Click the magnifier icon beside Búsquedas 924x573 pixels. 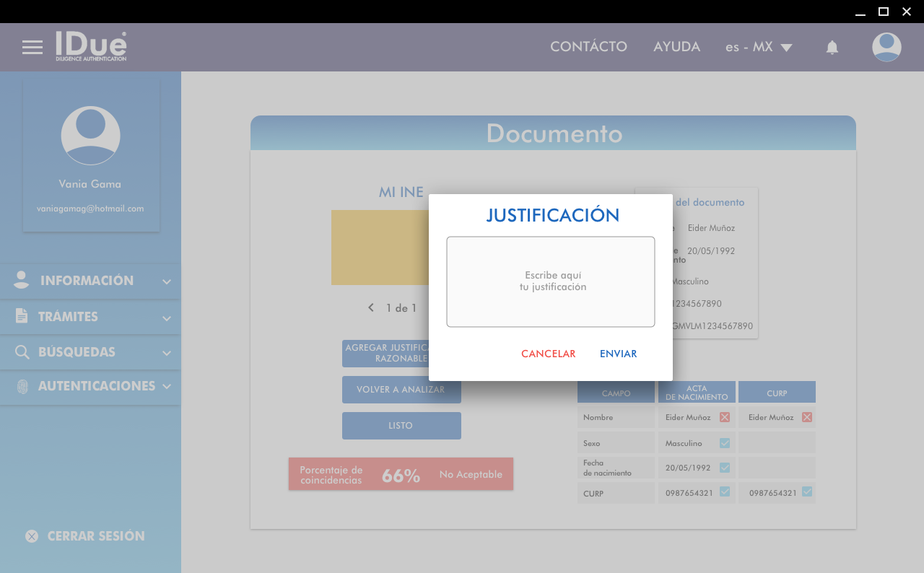pos(22,352)
